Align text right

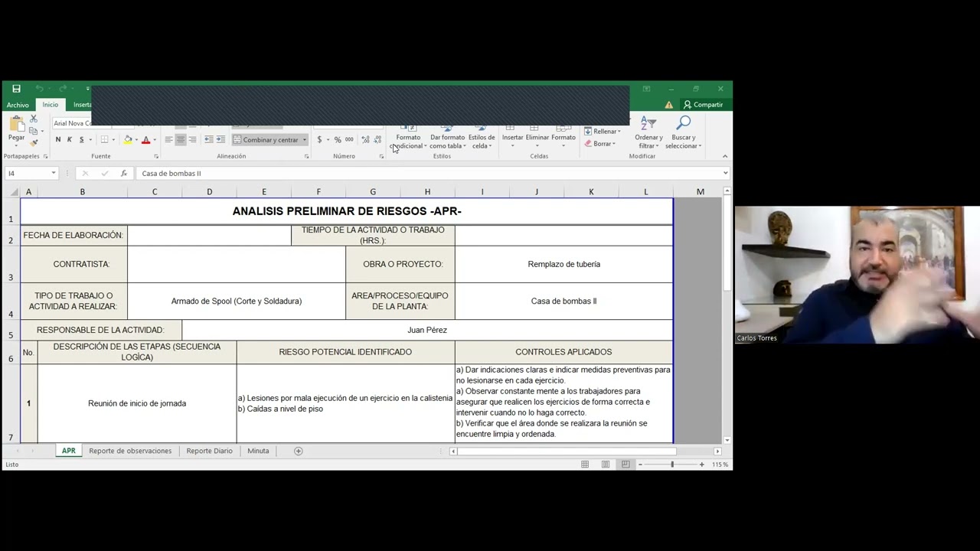[192, 139]
